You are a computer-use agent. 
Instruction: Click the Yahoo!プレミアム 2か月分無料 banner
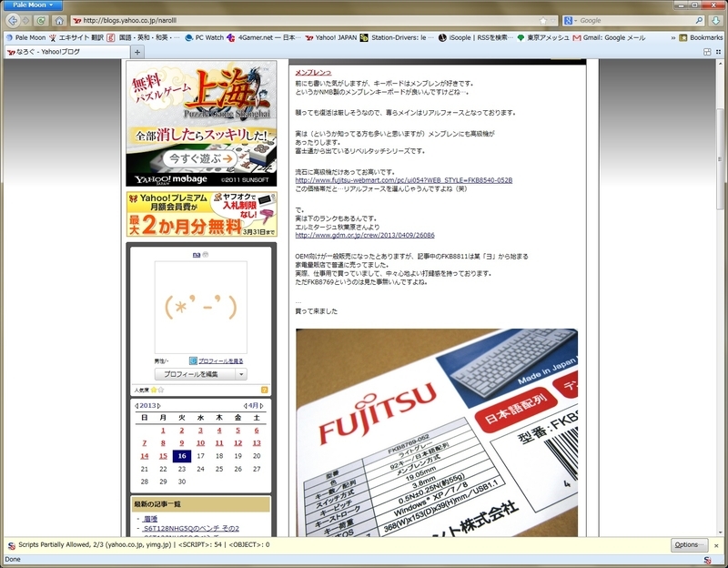pyautogui.click(x=202, y=214)
